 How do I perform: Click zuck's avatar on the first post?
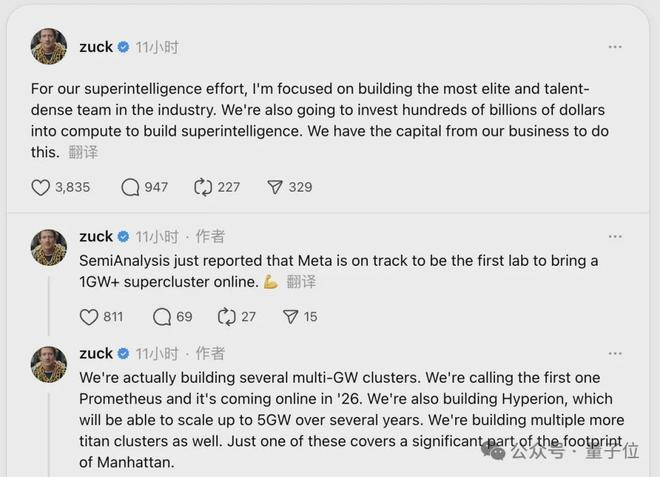(49, 47)
